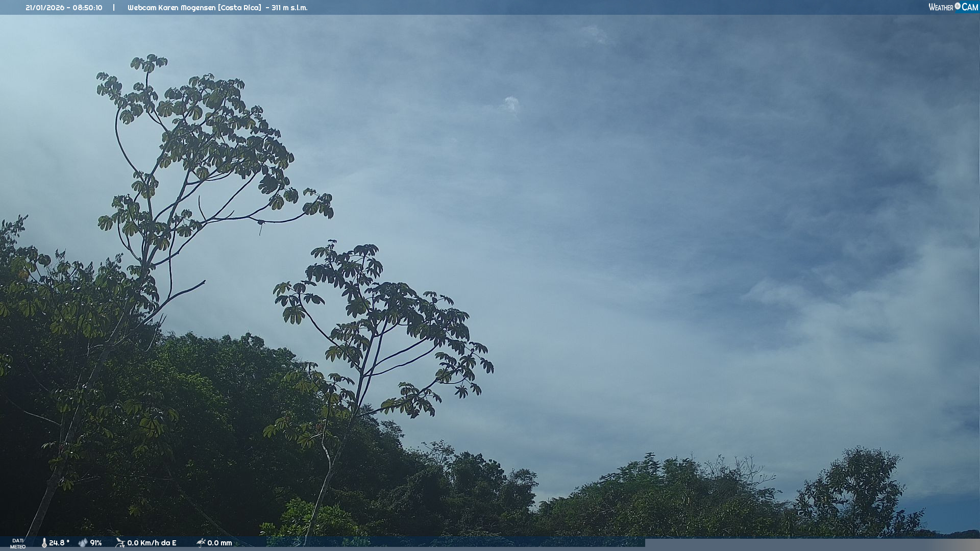Click the DATI METEO label
Screen dimensions: 980x551
tap(18, 543)
